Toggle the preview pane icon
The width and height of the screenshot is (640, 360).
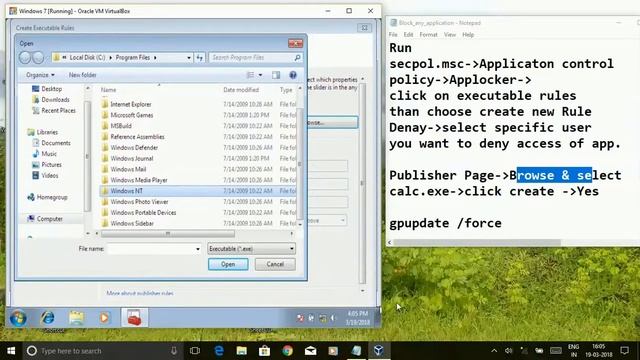pos(276,75)
